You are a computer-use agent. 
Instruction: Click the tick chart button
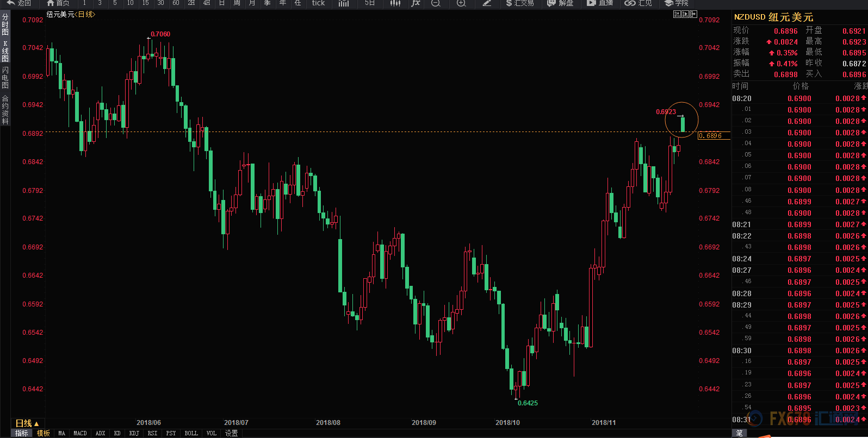(318, 3)
